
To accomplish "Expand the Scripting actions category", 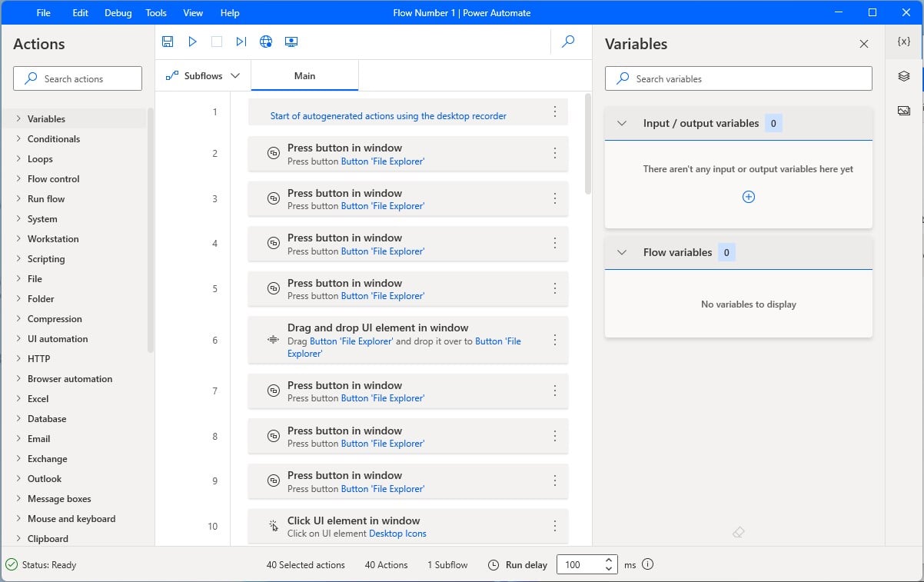I will (18, 258).
